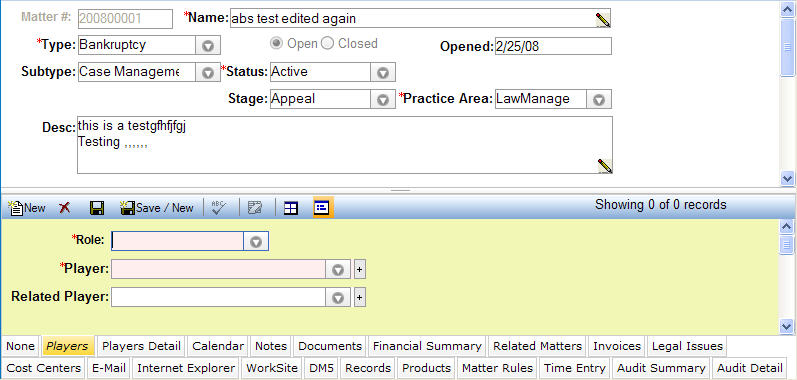Click inside the Desc text area
The width and height of the screenshot is (797, 380).
pos(345,145)
